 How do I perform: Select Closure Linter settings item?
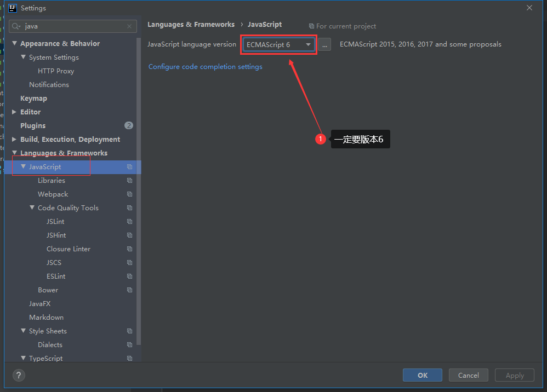(69, 249)
